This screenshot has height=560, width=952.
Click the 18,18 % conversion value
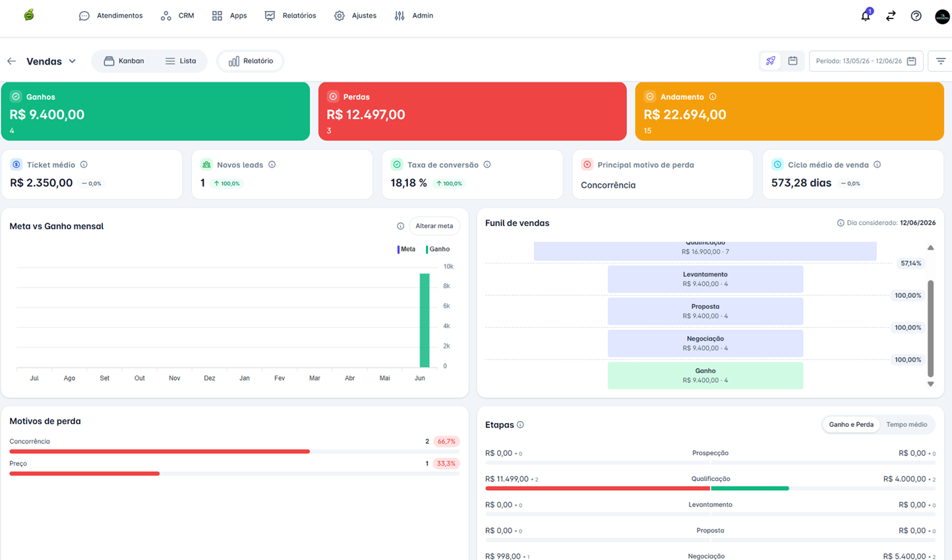click(409, 183)
